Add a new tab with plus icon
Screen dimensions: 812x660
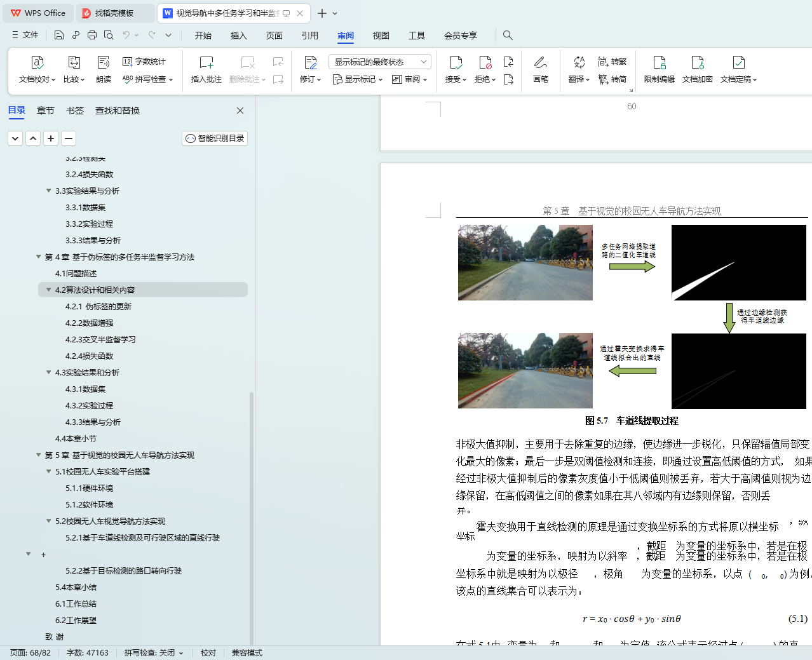[x=322, y=13]
